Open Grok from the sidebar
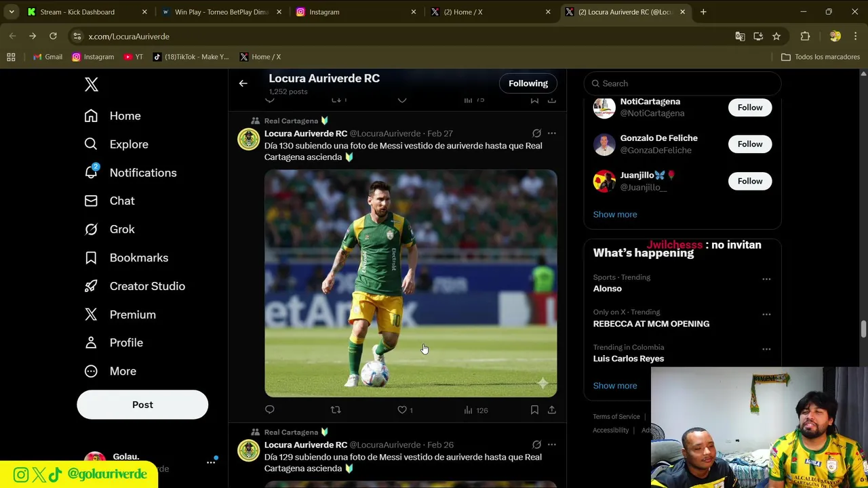Viewport: 868px width, 488px height. (x=109, y=229)
